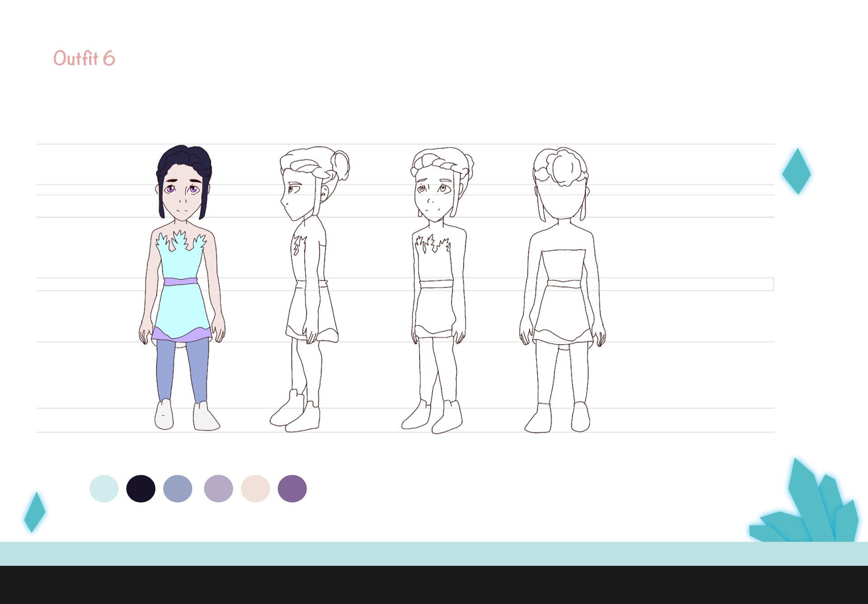Pick the pale skin-tone color swatch

pos(255,488)
